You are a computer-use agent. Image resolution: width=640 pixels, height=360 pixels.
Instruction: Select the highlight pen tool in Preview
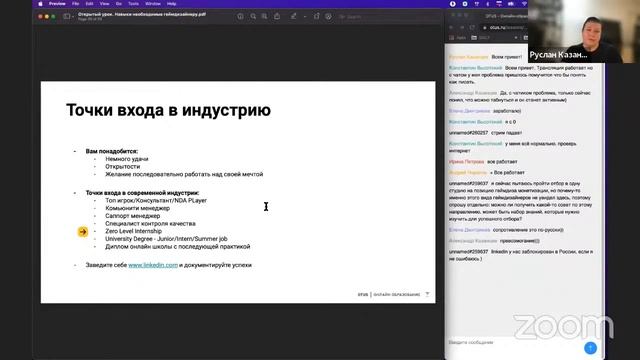click(293, 16)
